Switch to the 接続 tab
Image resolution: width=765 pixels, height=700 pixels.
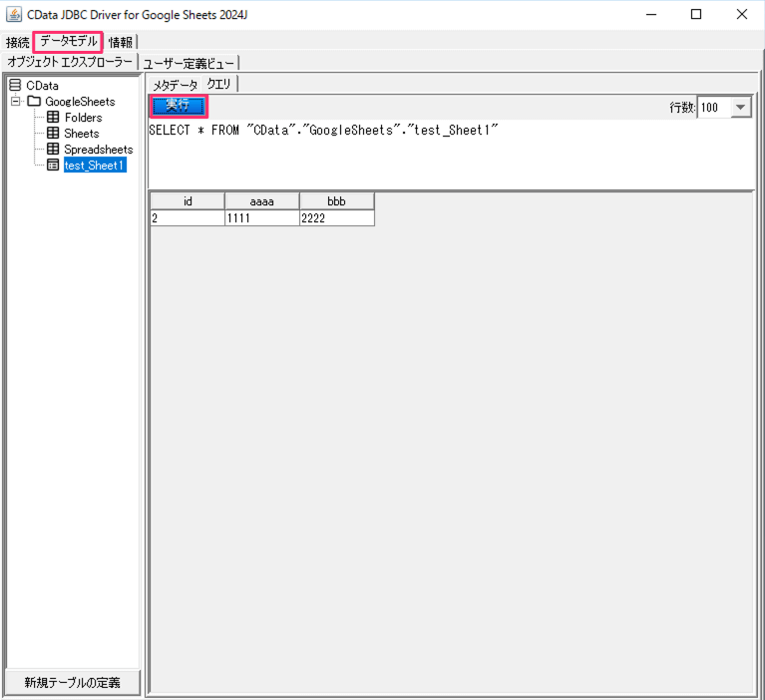pos(18,43)
